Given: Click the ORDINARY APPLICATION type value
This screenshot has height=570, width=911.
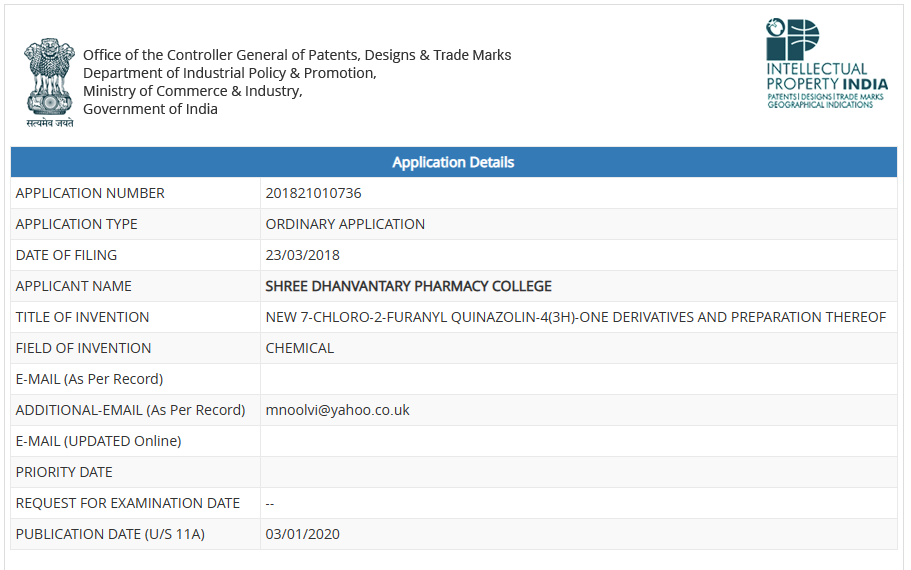Looking at the screenshot, I should (345, 224).
